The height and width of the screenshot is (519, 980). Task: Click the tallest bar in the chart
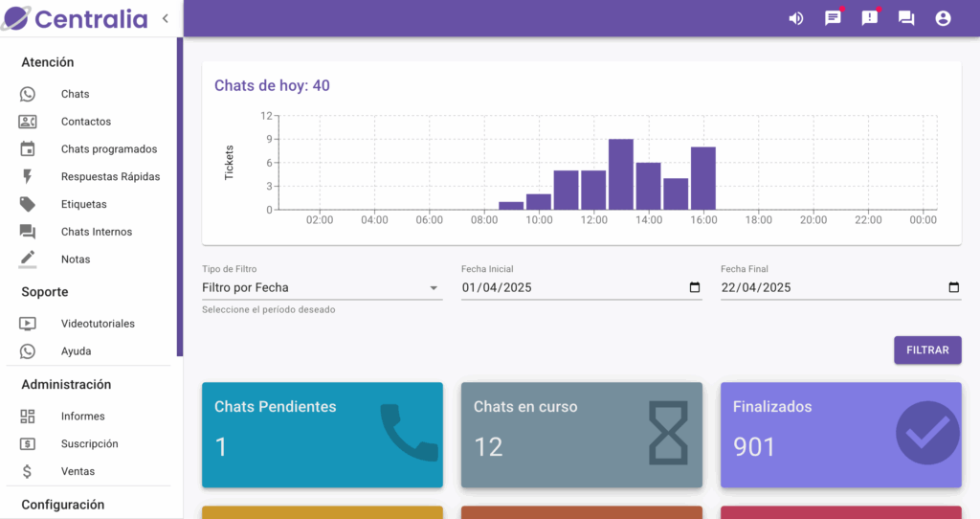621,174
